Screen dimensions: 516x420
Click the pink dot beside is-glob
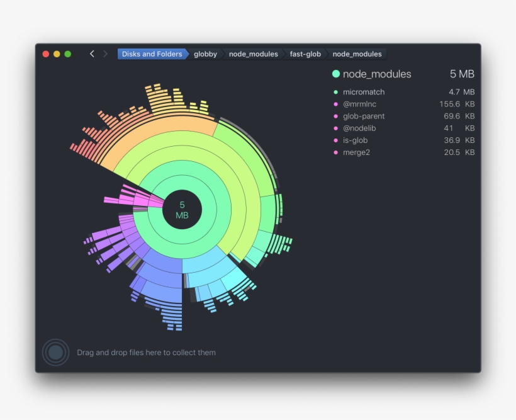click(x=337, y=140)
